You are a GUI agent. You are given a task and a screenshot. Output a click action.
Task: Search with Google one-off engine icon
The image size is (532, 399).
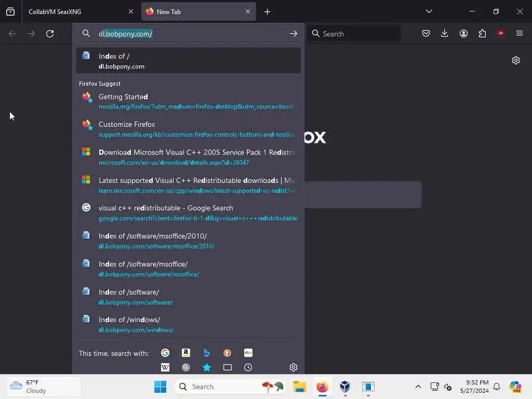point(165,353)
